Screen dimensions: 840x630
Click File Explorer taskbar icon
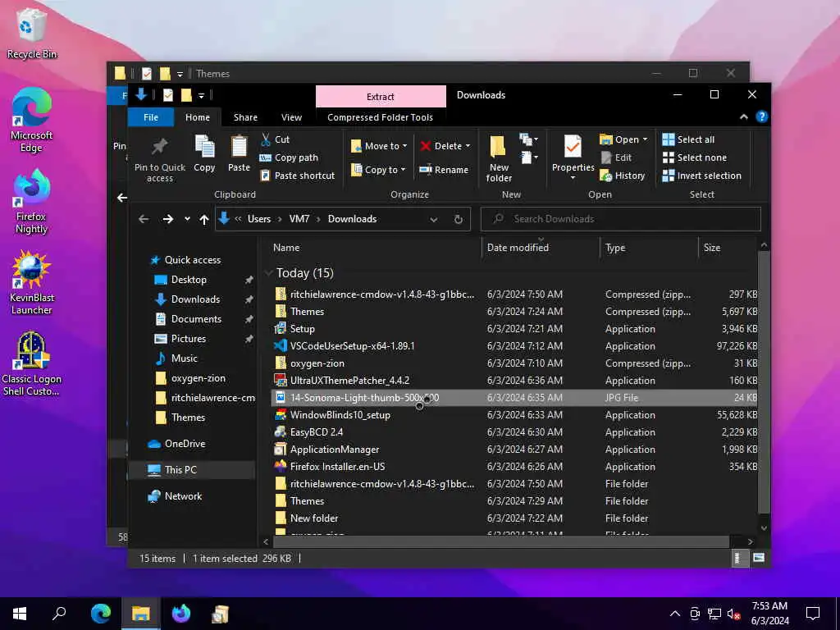point(141,614)
